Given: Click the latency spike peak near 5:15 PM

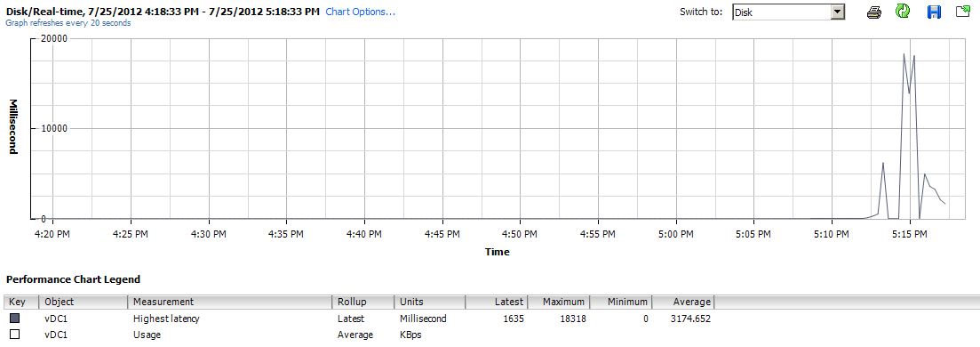Looking at the screenshot, I should [x=904, y=54].
